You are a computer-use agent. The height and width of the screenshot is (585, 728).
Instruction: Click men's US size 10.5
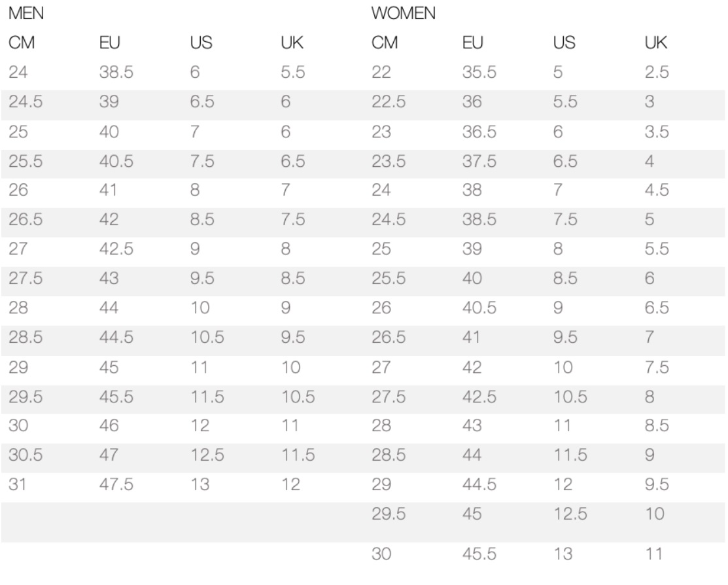(207, 337)
